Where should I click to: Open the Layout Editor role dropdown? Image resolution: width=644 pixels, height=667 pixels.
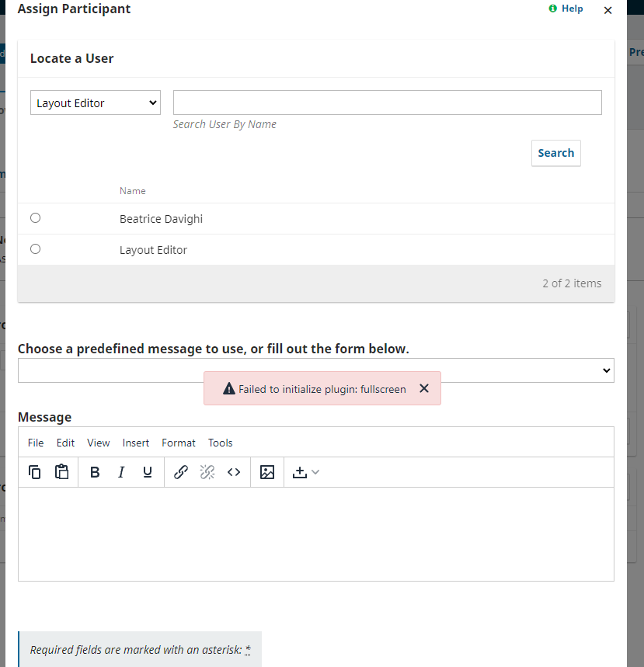pyautogui.click(x=95, y=102)
